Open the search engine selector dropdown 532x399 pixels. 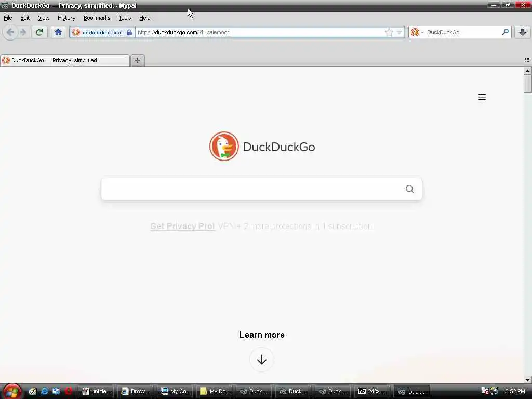click(x=417, y=32)
